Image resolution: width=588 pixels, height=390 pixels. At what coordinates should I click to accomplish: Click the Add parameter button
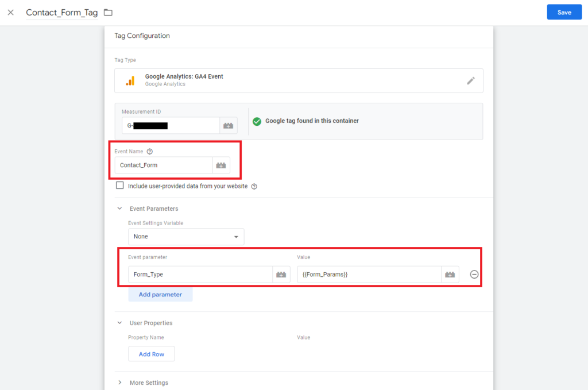[x=160, y=295]
